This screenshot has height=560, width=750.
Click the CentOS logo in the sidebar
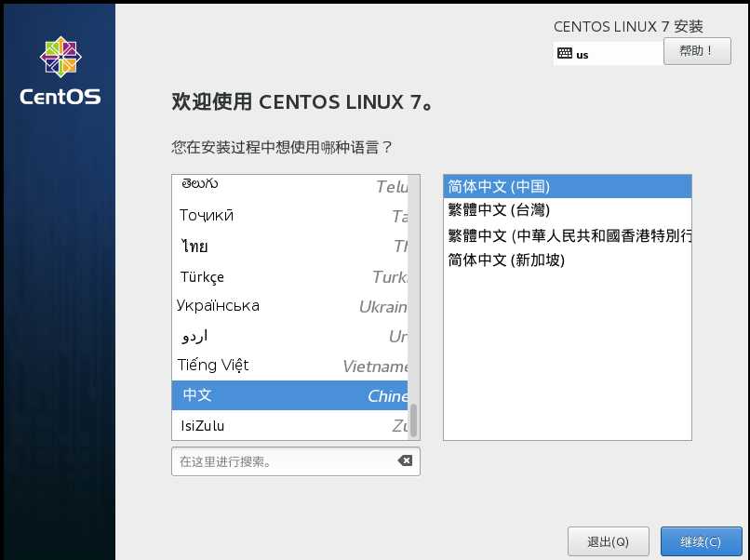click(x=60, y=71)
